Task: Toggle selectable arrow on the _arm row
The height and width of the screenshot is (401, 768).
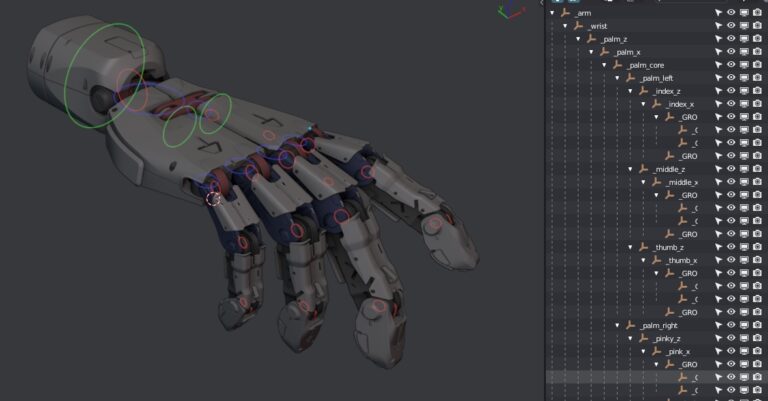Action: point(719,13)
